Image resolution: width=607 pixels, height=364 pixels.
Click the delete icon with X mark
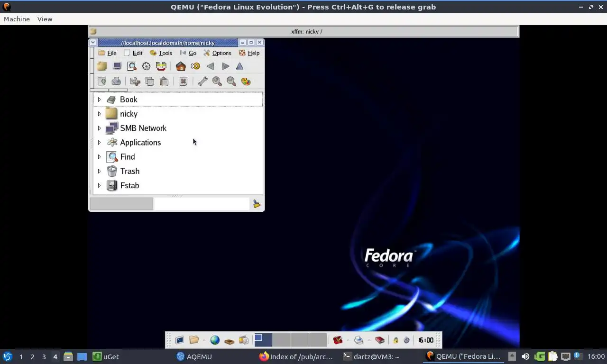pos(184,82)
